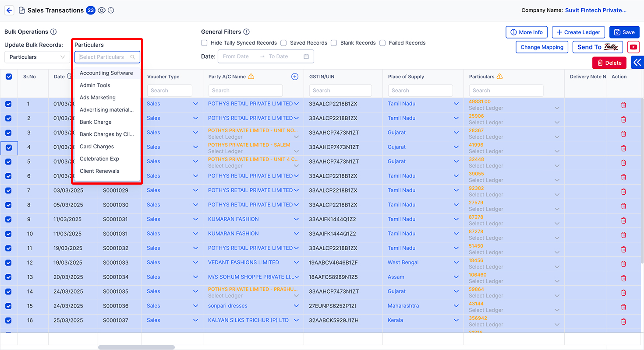Delete row 11 using its trash icon

point(623,249)
